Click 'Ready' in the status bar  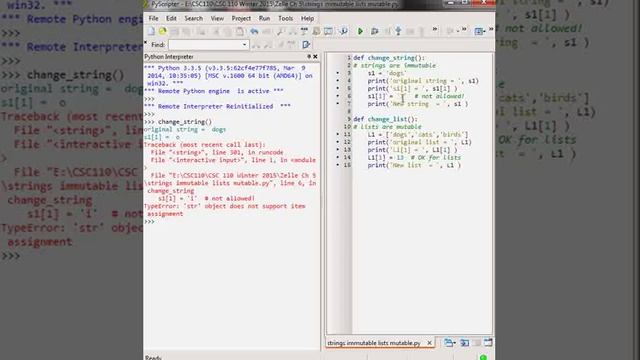pyautogui.click(x=153, y=358)
